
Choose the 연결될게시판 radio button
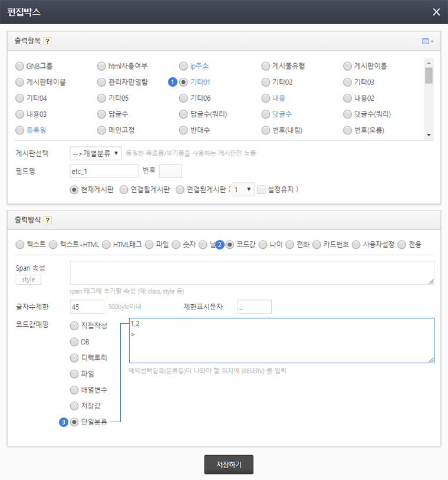(x=123, y=189)
